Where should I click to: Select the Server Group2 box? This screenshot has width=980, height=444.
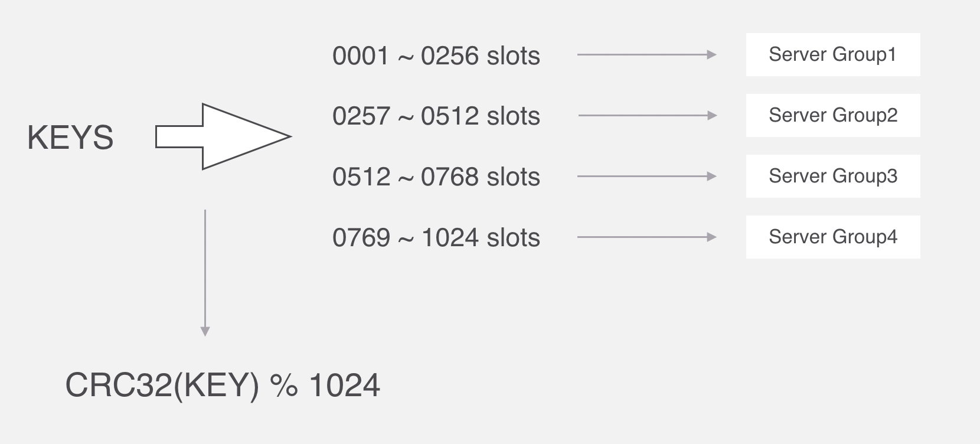(832, 116)
